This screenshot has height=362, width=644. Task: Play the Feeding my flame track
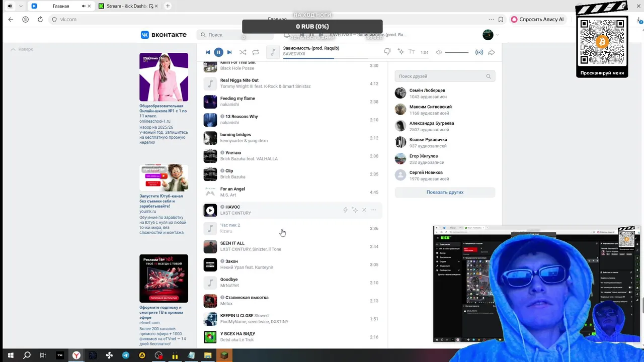pos(210,102)
